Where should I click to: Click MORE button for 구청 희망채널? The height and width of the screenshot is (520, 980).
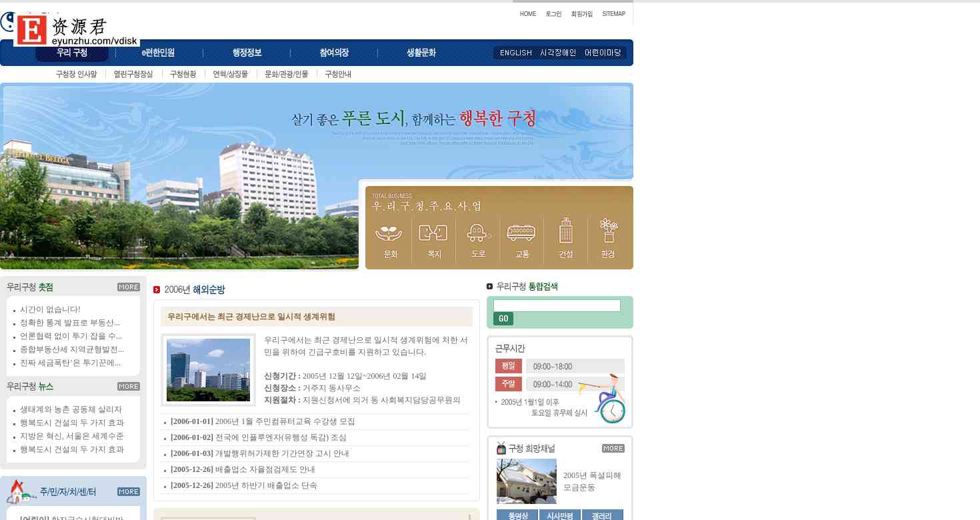(x=613, y=448)
